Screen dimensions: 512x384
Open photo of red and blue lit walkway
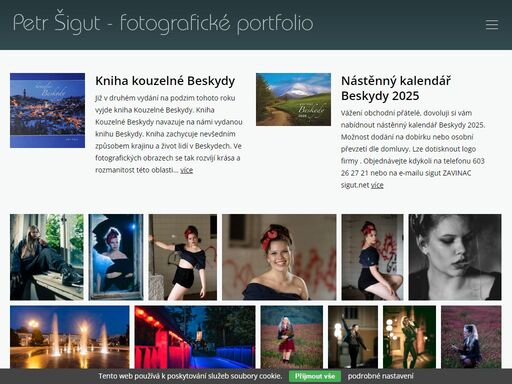195,337
